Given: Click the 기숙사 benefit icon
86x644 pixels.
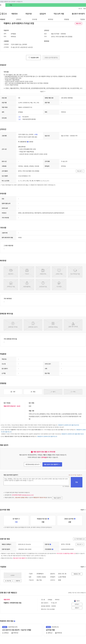Looking at the screenshot, I should (x=27, y=272).
